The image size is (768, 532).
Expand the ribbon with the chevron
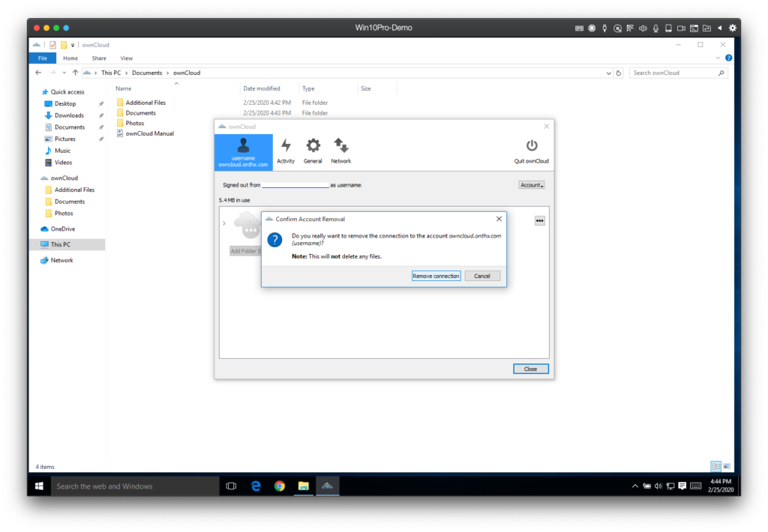(718, 58)
